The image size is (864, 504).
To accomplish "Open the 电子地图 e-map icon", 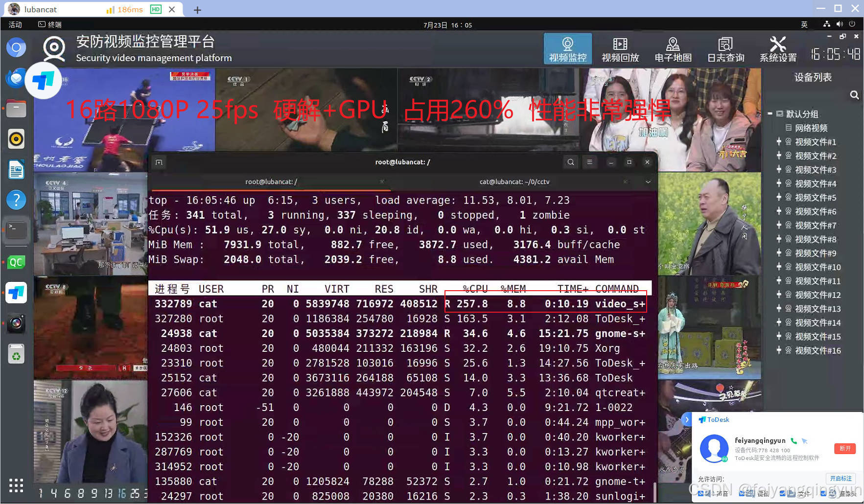I will [673, 48].
